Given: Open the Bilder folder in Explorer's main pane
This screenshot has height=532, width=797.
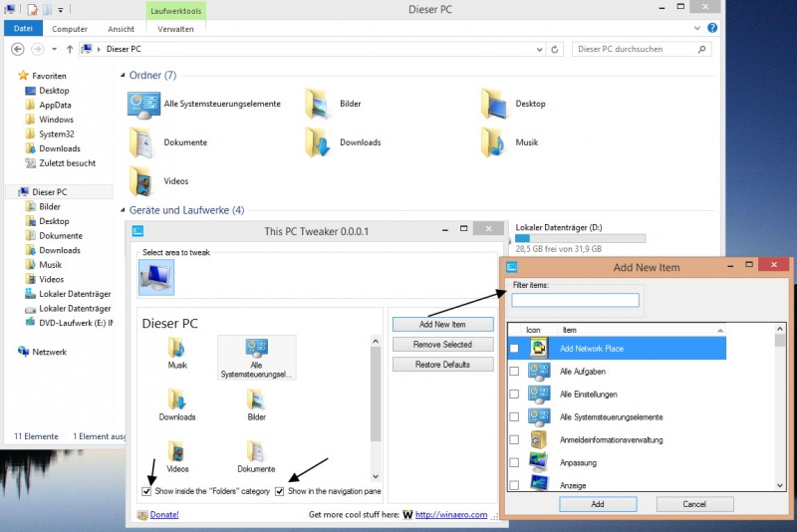Looking at the screenshot, I should click(333, 105).
